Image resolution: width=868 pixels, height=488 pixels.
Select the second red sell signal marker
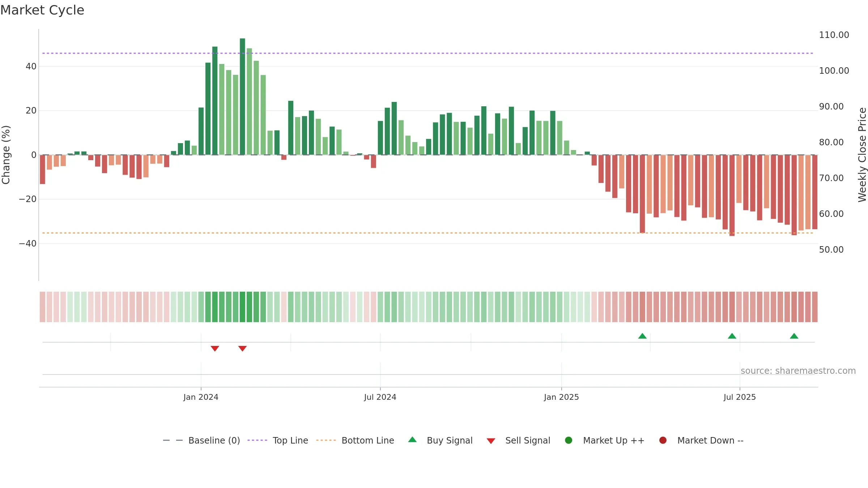[x=243, y=348]
